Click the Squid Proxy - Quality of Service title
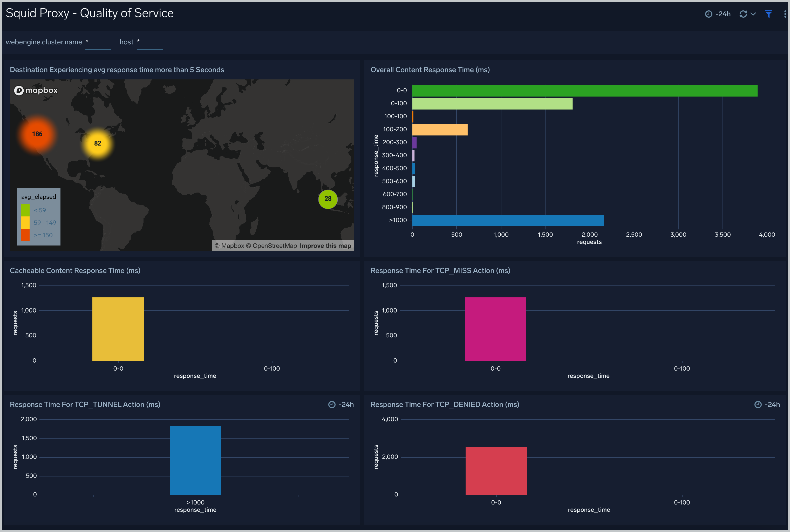 click(90, 13)
